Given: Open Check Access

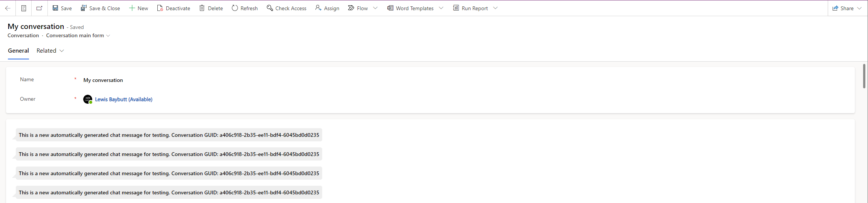Looking at the screenshot, I should 287,8.
